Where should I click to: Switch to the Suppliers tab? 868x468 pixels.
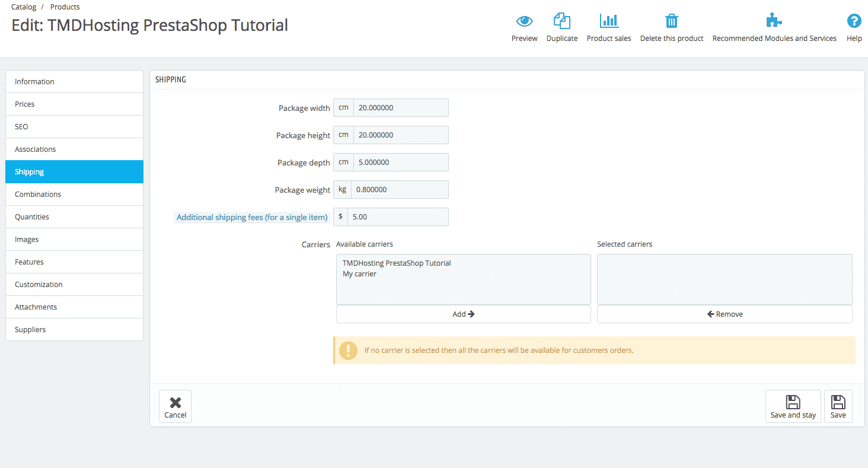pyautogui.click(x=30, y=329)
